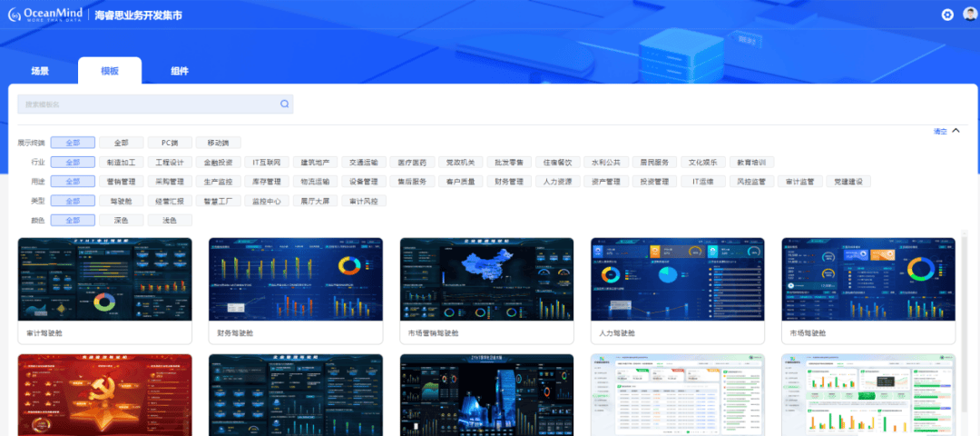Filter usage by 风控监管

[752, 182]
